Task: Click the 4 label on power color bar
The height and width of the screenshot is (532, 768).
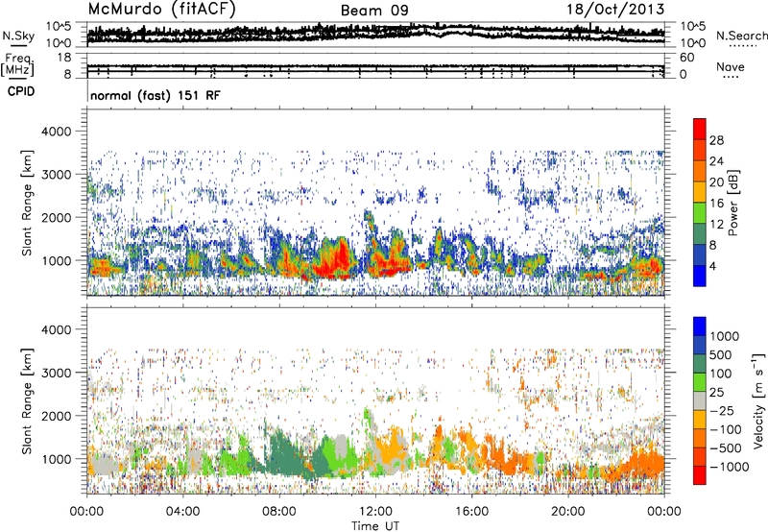Action: click(713, 267)
